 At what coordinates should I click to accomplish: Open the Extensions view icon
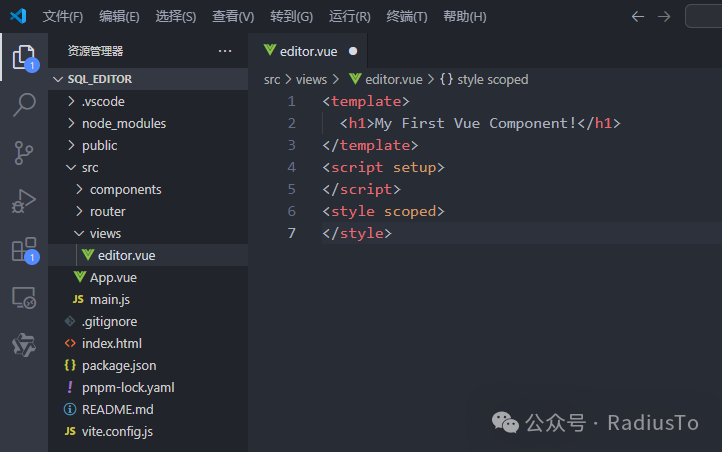(23, 249)
